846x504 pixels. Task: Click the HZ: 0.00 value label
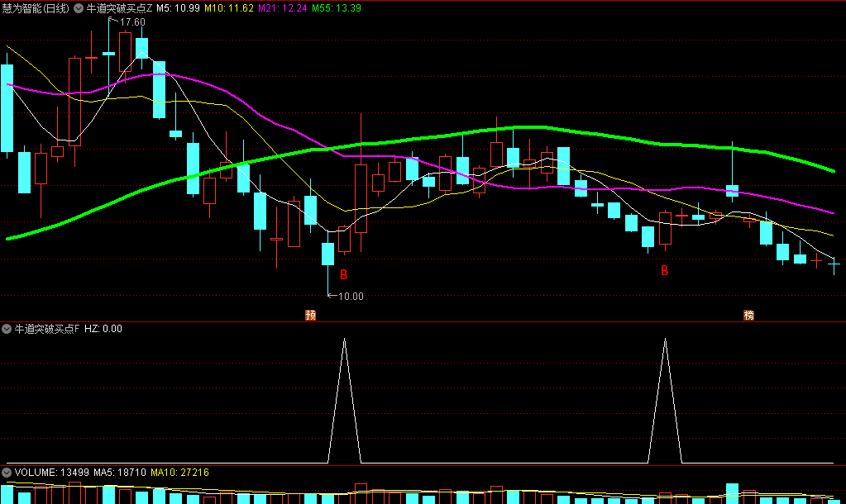pos(103,329)
